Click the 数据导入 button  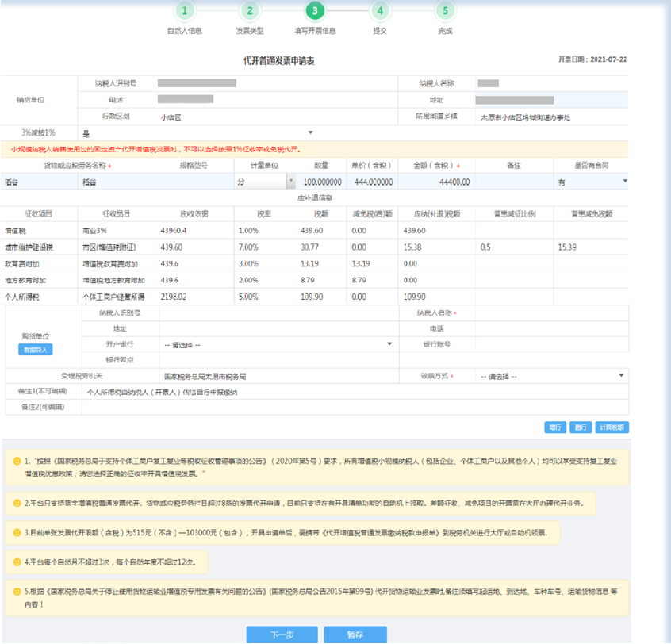pyautogui.click(x=36, y=350)
